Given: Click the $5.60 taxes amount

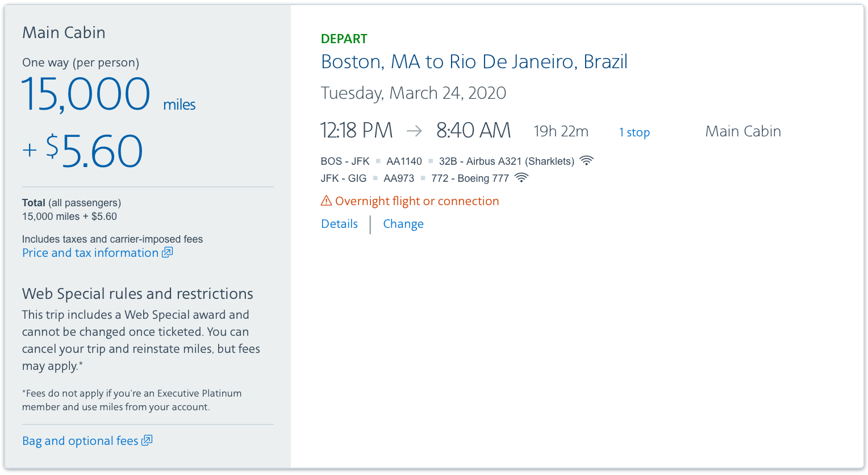Looking at the screenshot, I should (x=94, y=151).
